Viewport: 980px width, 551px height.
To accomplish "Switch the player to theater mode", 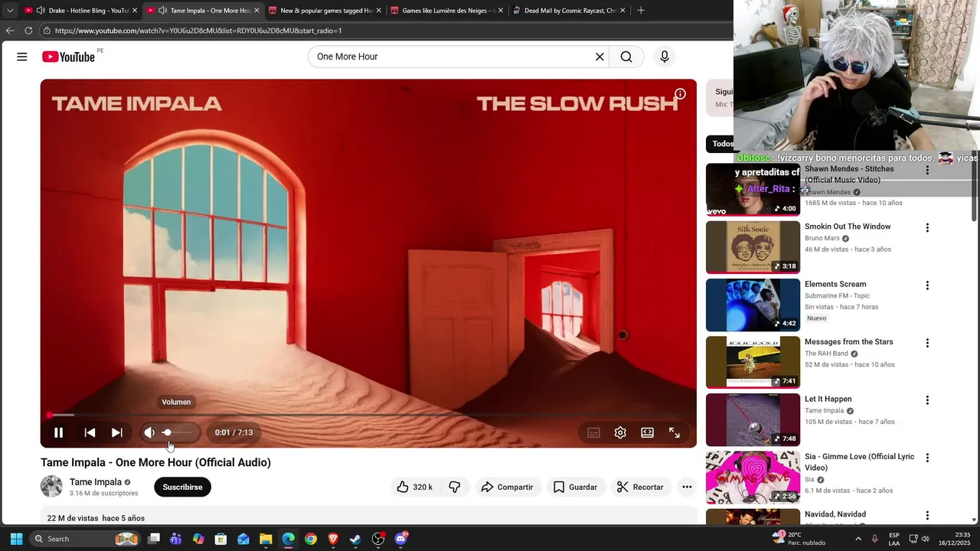I will (x=647, y=432).
